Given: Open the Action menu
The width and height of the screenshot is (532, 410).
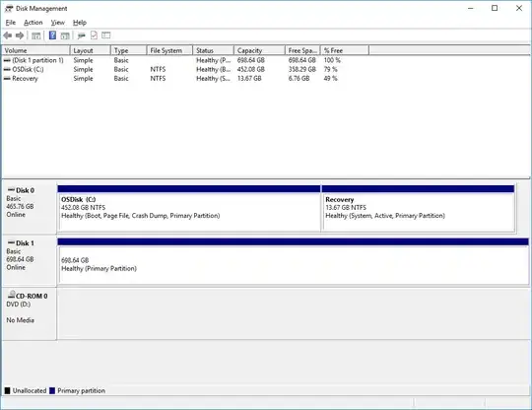Looking at the screenshot, I should point(33,23).
